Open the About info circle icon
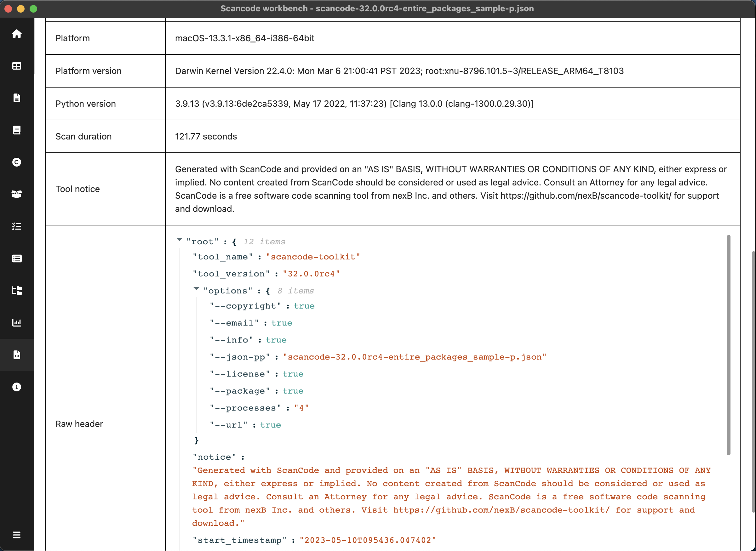 17,387
